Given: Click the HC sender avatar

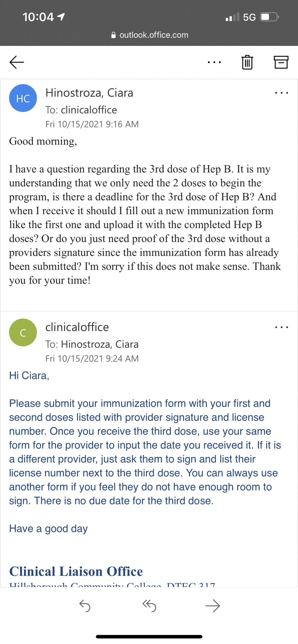Looking at the screenshot, I should [x=23, y=98].
